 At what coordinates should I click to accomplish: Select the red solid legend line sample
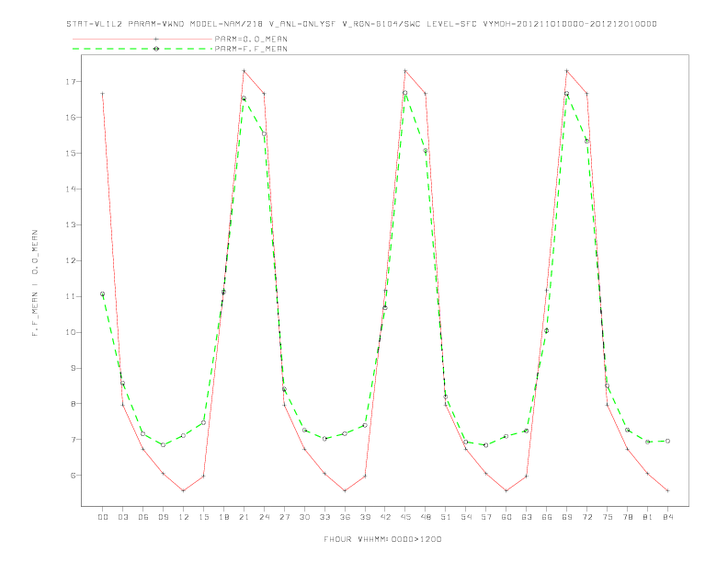tap(142, 39)
